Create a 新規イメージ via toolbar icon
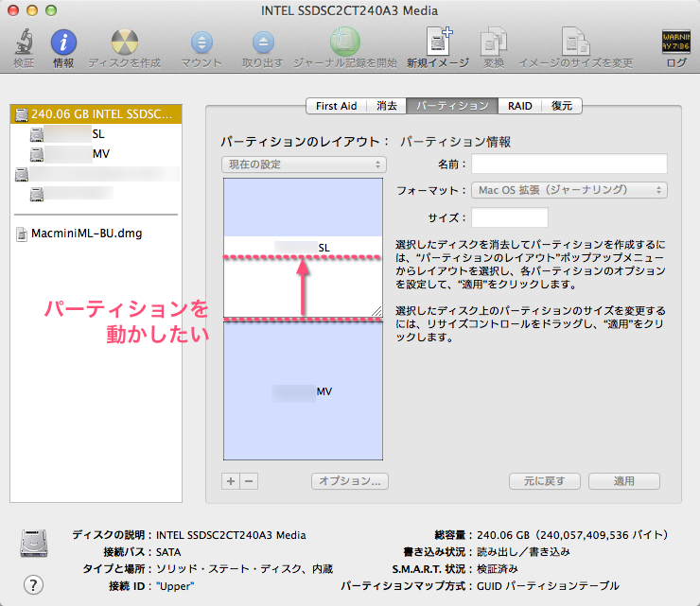 tap(439, 42)
